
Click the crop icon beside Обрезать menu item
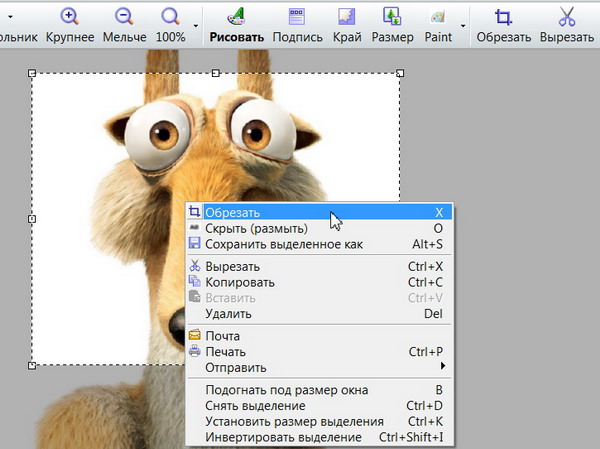(x=194, y=211)
